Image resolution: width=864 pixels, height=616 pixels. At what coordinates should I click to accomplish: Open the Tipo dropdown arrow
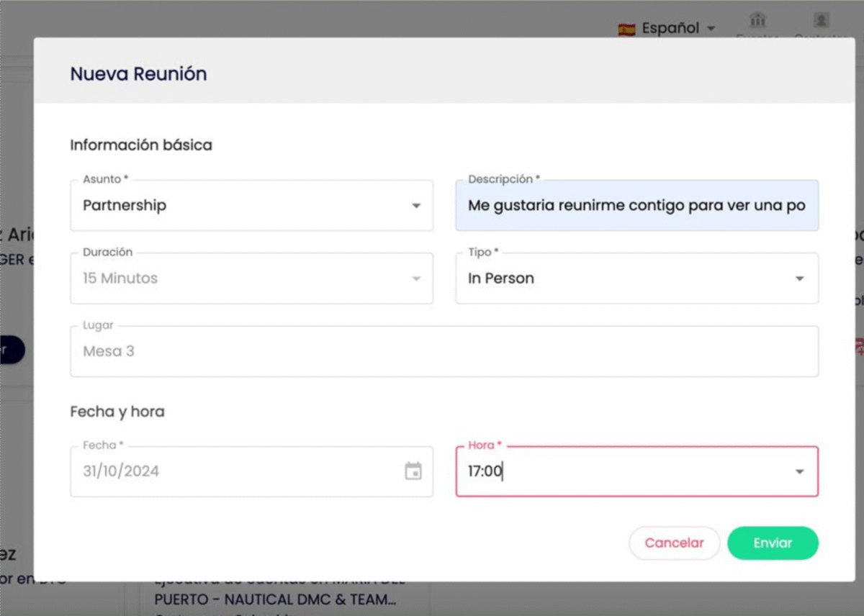[x=799, y=278]
